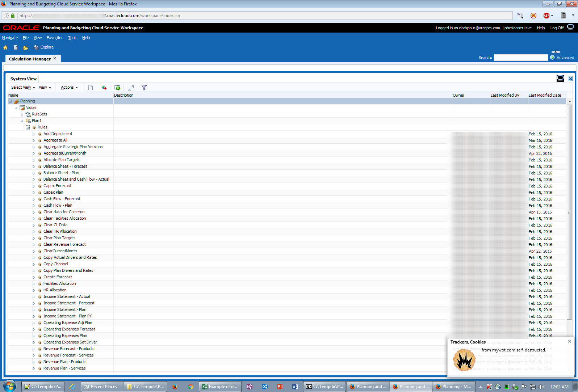Expand the Aggregate All rule

(x=34, y=140)
